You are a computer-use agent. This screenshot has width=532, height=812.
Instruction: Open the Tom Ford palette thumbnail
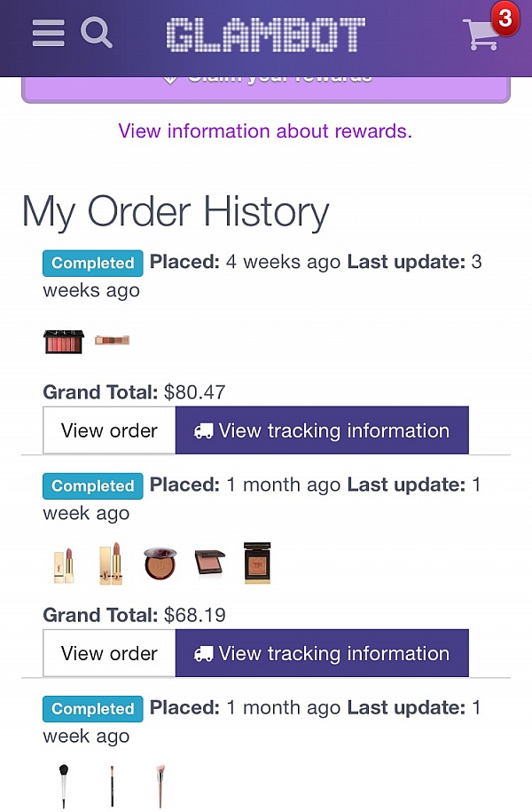(x=256, y=562)
